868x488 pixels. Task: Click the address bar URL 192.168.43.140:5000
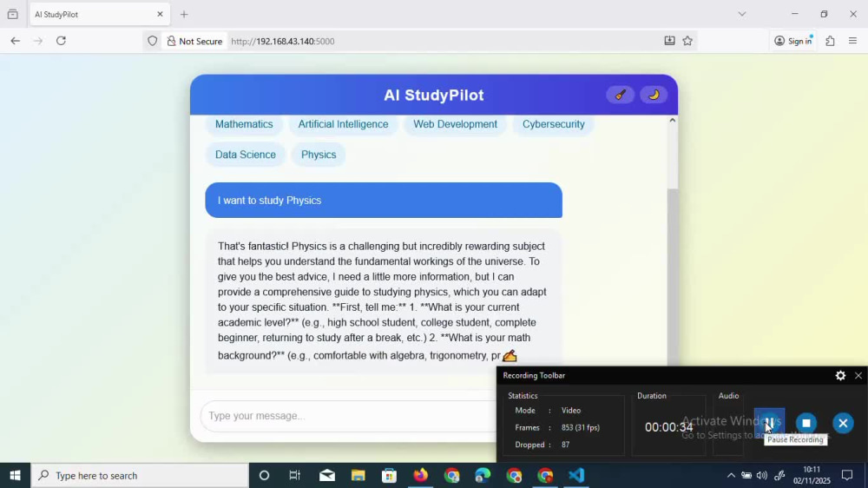(x=283, y=41)
